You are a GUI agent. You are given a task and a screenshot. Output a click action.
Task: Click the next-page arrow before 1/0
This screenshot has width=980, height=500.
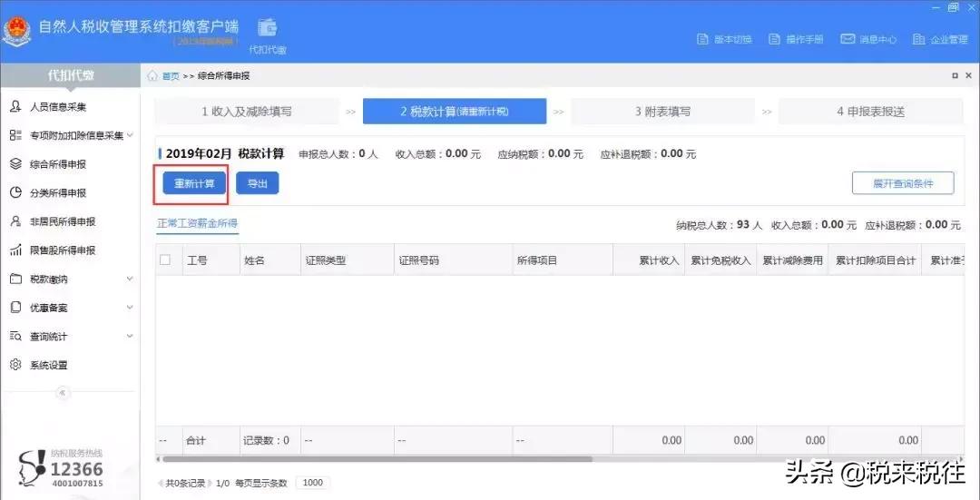[x=210, y=483]
